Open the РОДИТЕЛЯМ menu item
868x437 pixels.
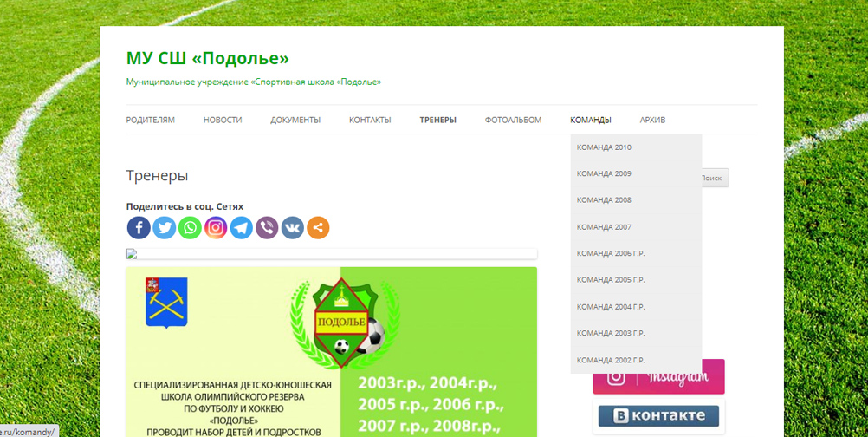(150, 120)
